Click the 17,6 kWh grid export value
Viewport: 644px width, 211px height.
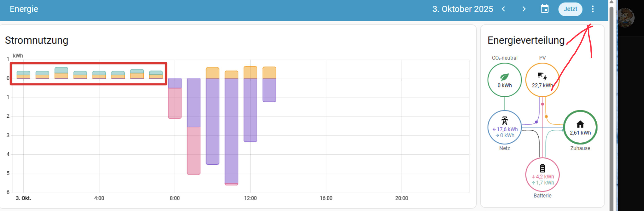tap(507, 129)
